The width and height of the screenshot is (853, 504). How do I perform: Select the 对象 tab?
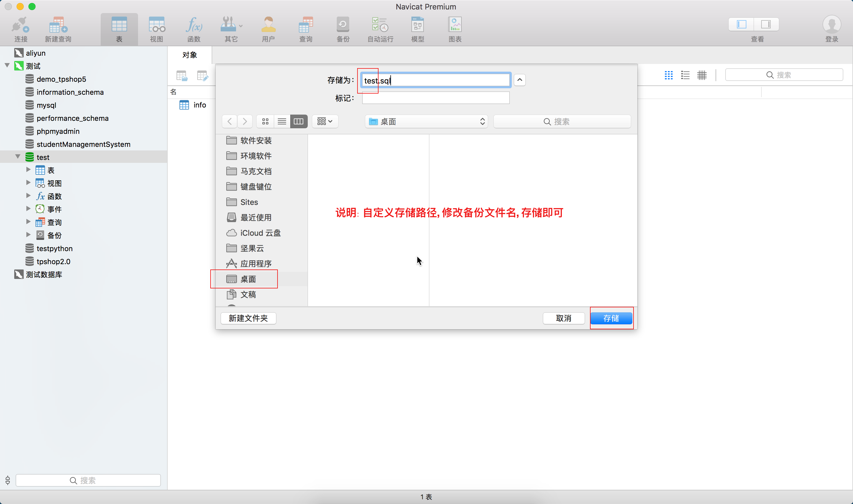coord(190,55)
